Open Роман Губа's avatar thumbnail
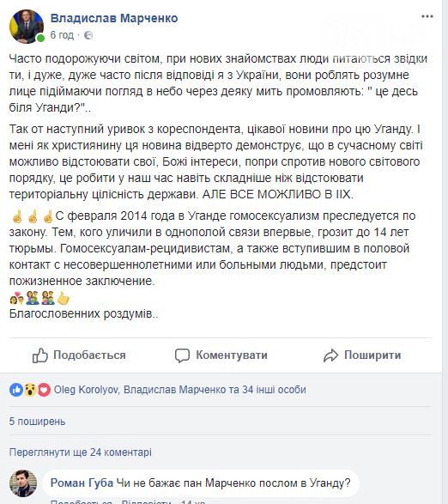The height and width of the screenshot is (504, 448). 23,483
